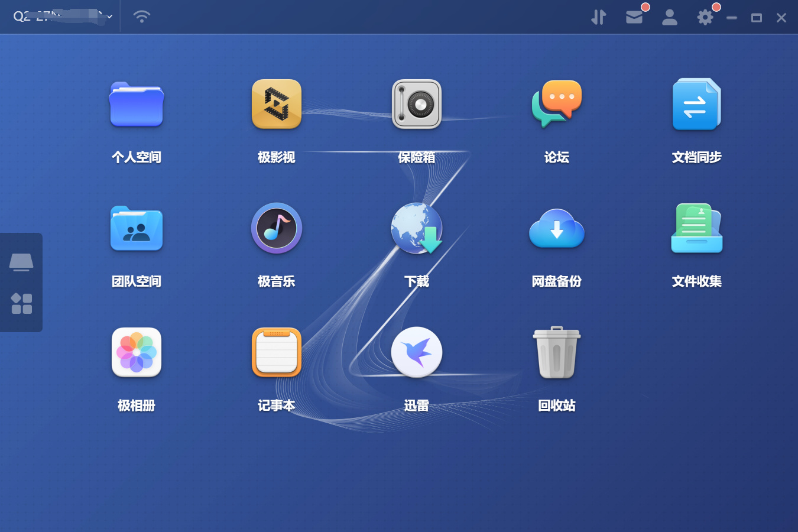Open the 团队空间 team folder
The width and height of the screenshot is (798, 532).
(x=137, y=229)
